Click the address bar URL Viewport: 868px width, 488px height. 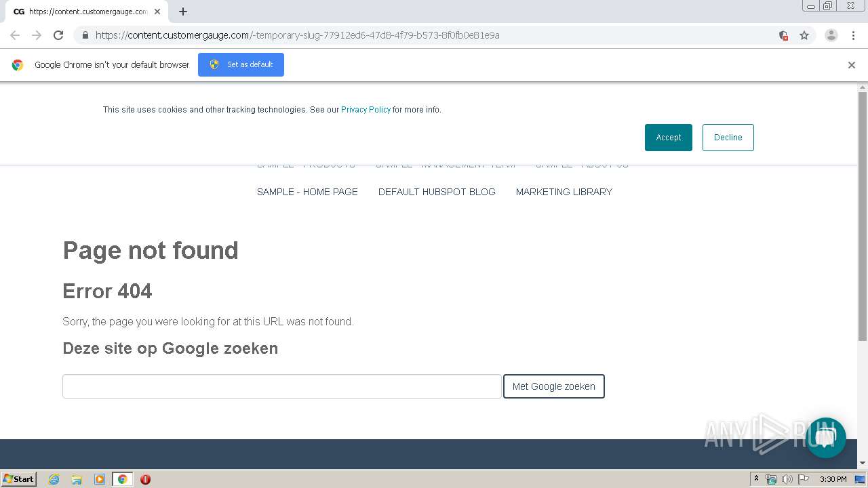(298, 35)
